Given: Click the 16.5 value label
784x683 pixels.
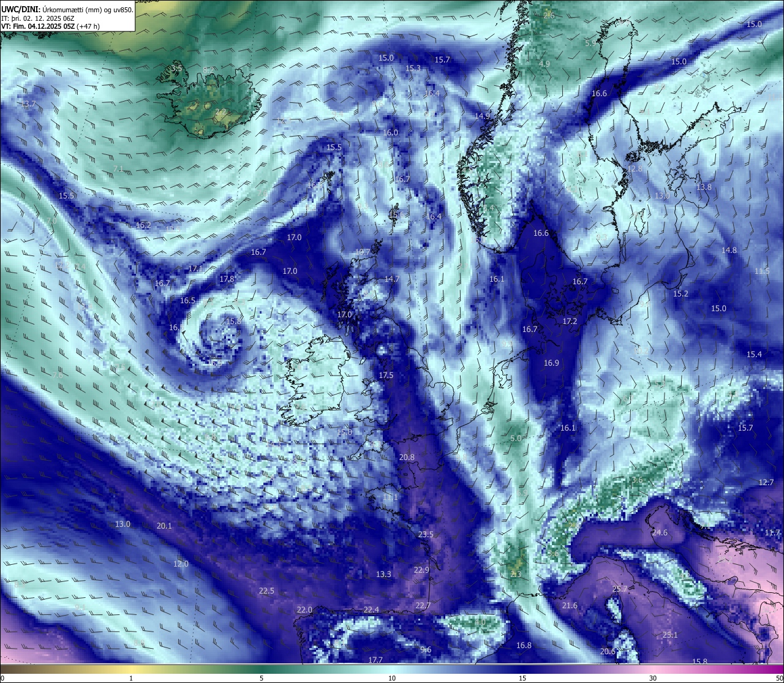Looking at the screenshot, I should pyautogui.click(x=187, y=301).
